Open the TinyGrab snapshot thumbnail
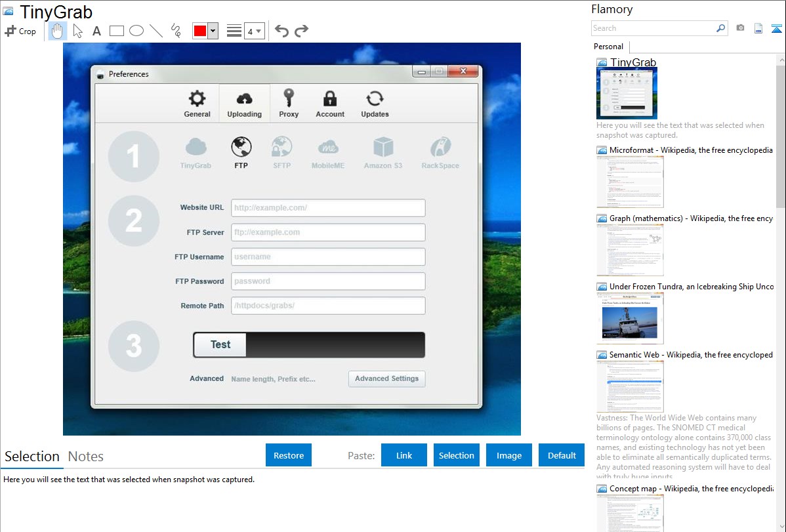 click(627, 93)
